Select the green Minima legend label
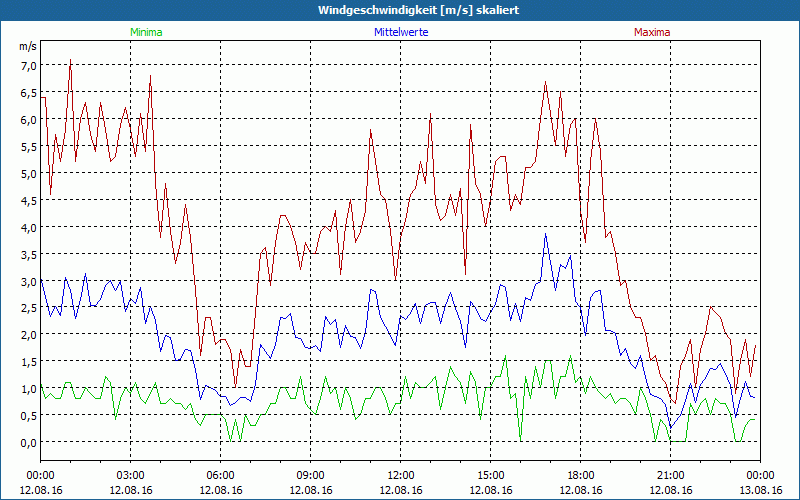 pyautogui.click(x=146, y=32)
